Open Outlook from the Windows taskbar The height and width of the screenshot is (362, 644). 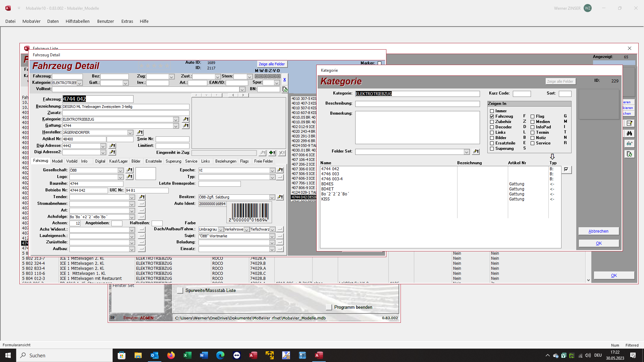155,355
